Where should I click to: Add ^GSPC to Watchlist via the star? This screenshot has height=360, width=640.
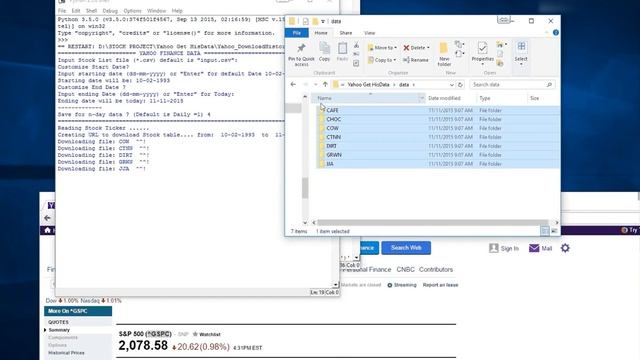195,334
